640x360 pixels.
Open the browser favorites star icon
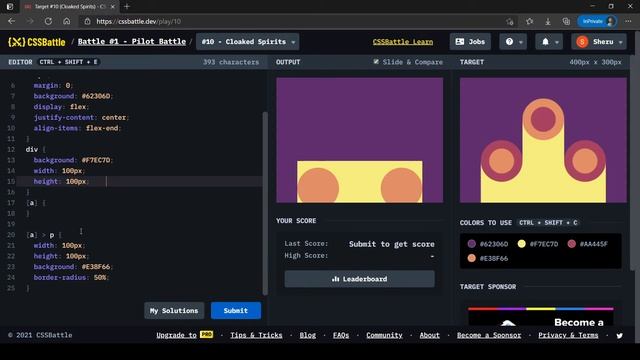point(529,21)
